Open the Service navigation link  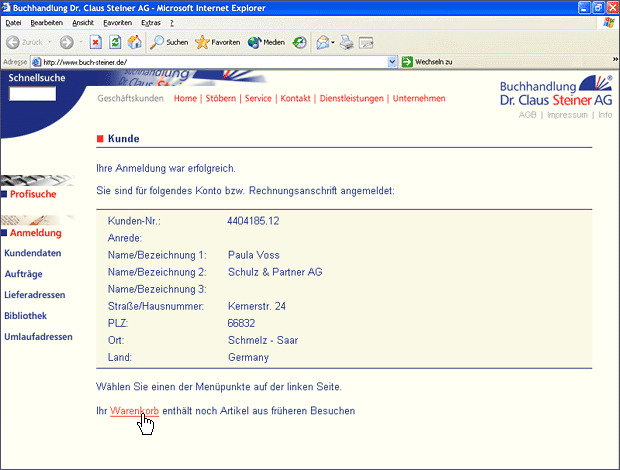point(258,98)
